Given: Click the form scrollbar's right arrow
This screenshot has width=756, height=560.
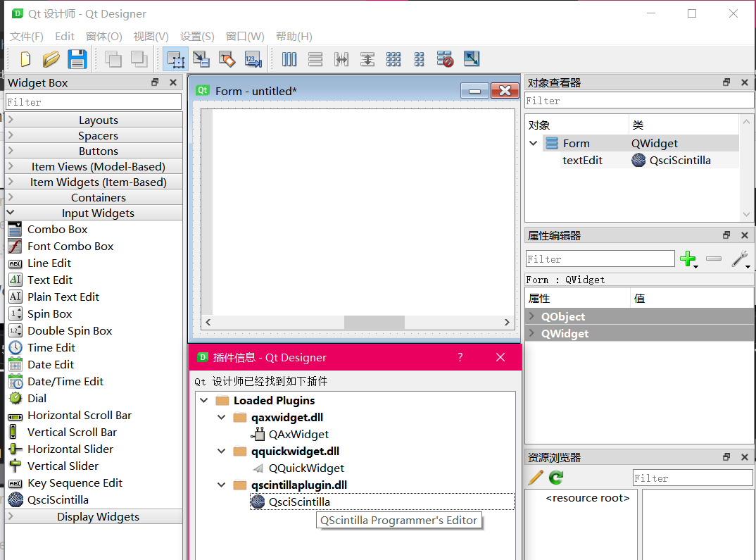Looking at the screenshot, I should click(x=507, y=322).
